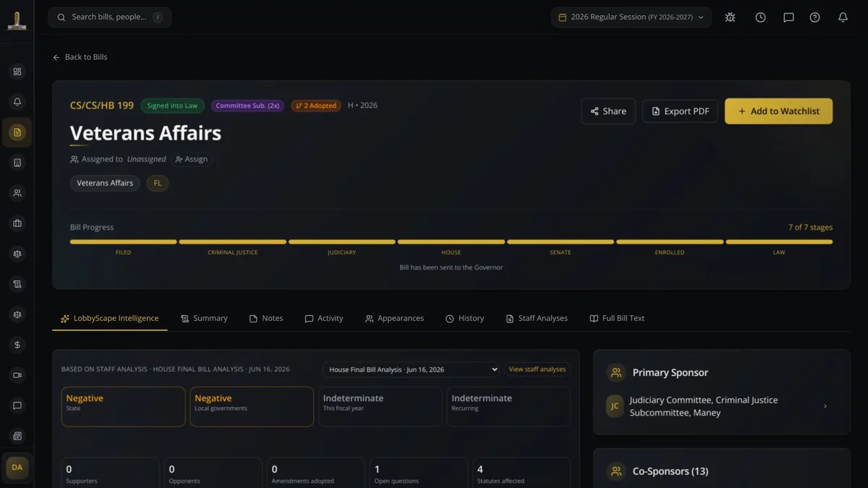Expand the Primary Sponsor chevron arrow

point(825,406)
